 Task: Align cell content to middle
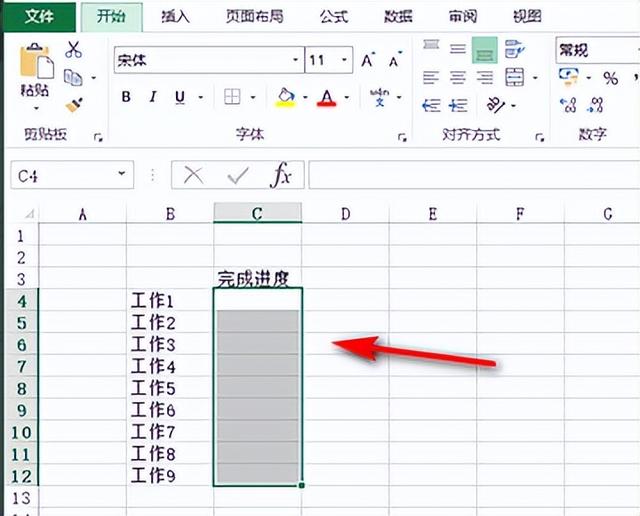coord(458,49)
